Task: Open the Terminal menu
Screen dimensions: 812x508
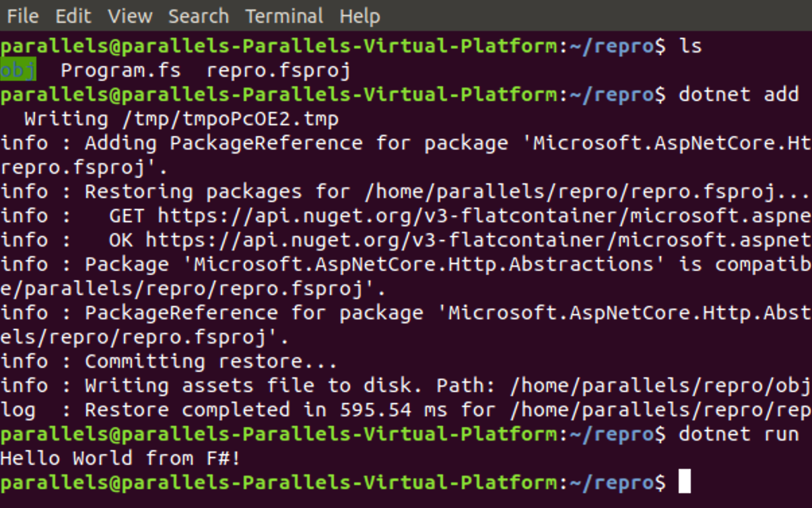Action: [x=283, y=16]
